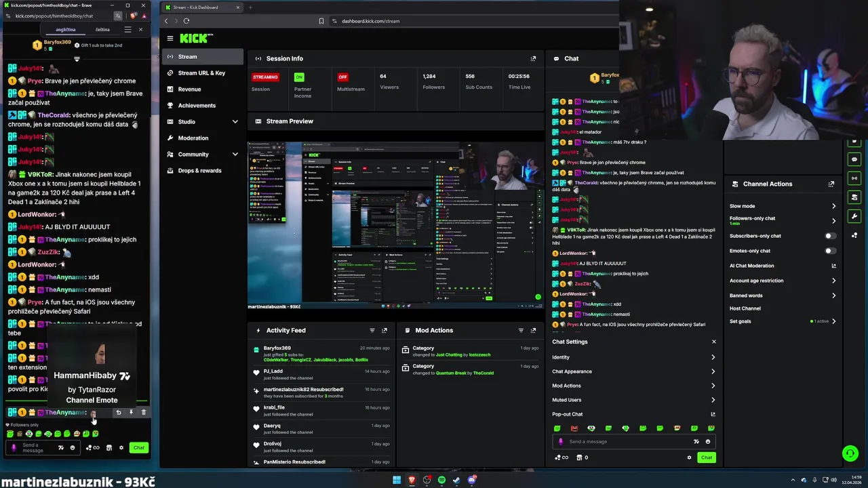This screenshot has height=488, width=868.
Task: Click green Chat button in dashboard chat
Action: click(x=707, y=457)
